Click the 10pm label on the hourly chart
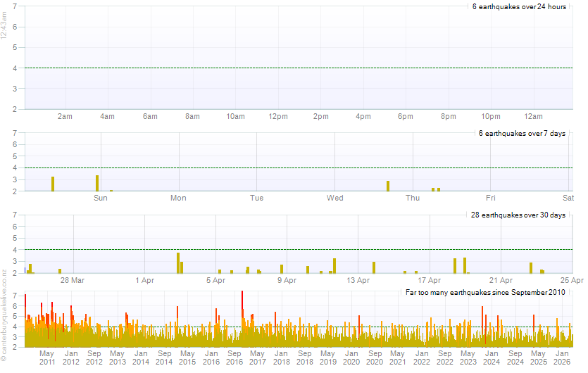Screen dimensions: 588x373 (x=491, y=116)
